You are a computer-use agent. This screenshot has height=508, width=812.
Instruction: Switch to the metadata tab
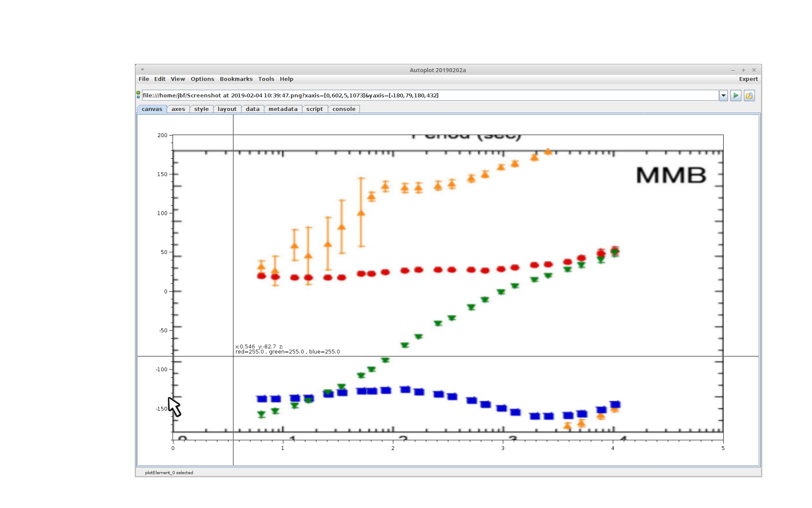click(x=283, y=109)
